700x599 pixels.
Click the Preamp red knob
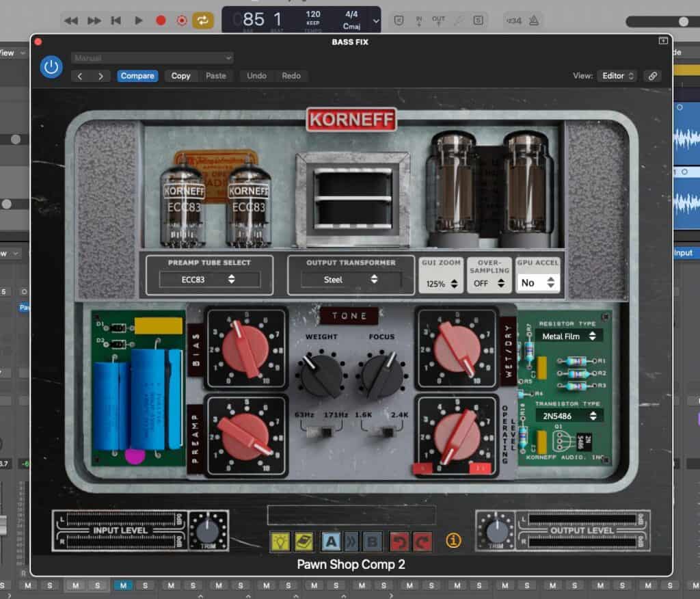tap(245, 437)
